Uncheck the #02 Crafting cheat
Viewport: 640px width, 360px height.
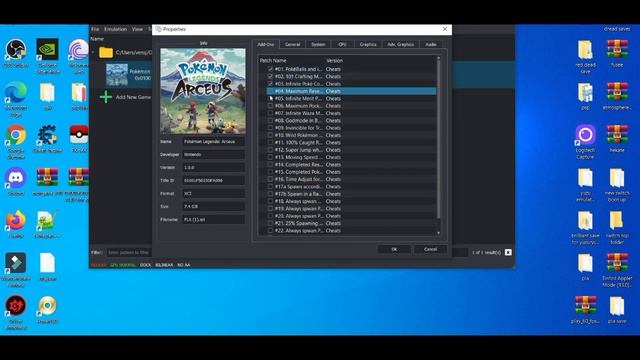pyautogui.click(x=270, y=76)
